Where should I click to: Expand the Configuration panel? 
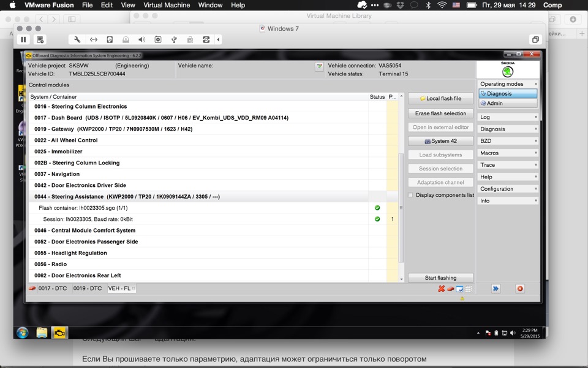508,189
